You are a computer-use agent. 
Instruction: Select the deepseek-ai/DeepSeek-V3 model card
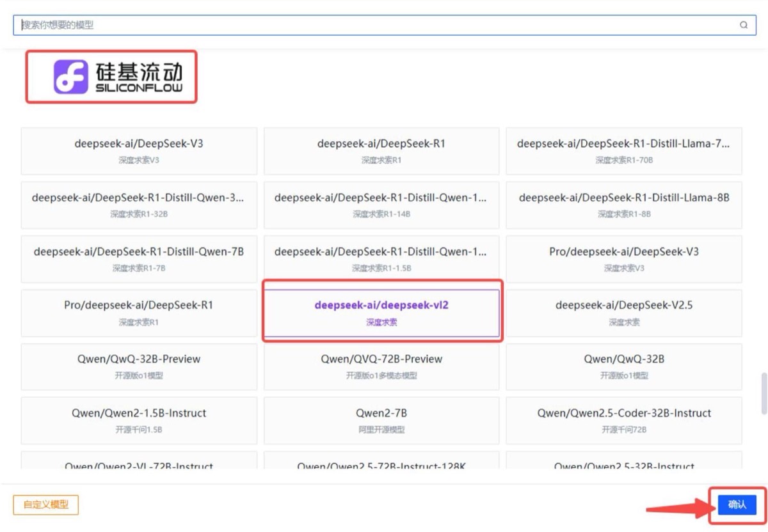pyautogui.click(x=139, y=151)
